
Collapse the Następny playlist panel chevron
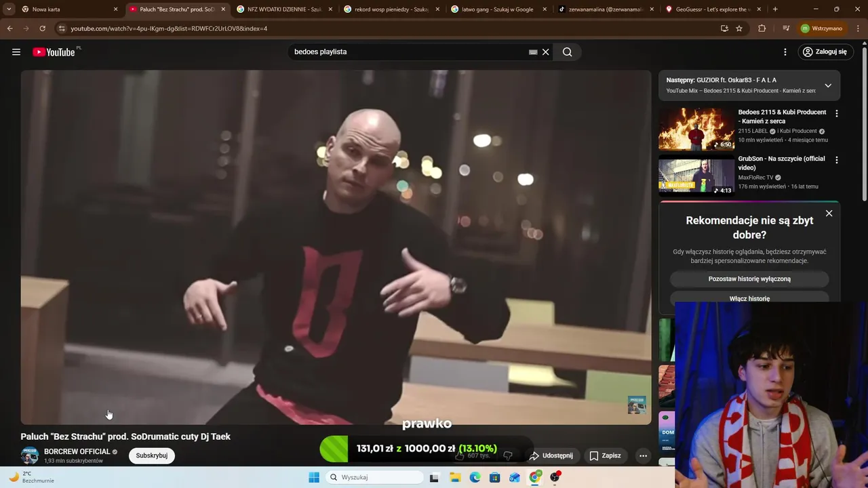point(828,85)
